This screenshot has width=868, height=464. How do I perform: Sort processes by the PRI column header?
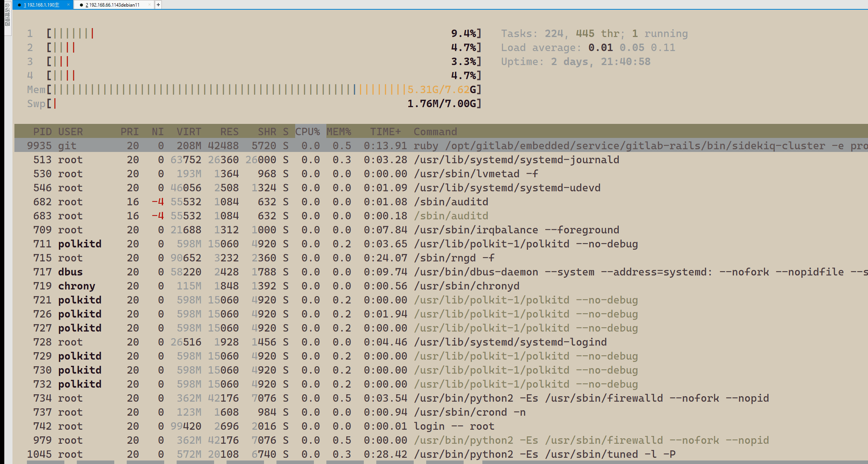[x=129, y=132]
